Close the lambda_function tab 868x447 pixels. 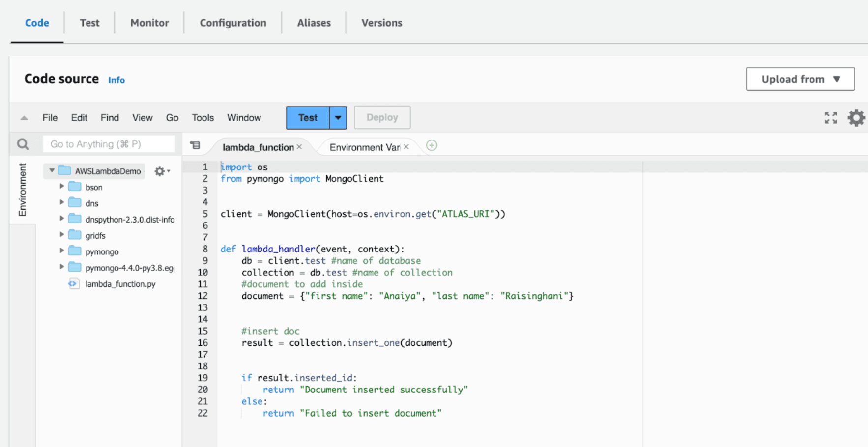point(299,147)
